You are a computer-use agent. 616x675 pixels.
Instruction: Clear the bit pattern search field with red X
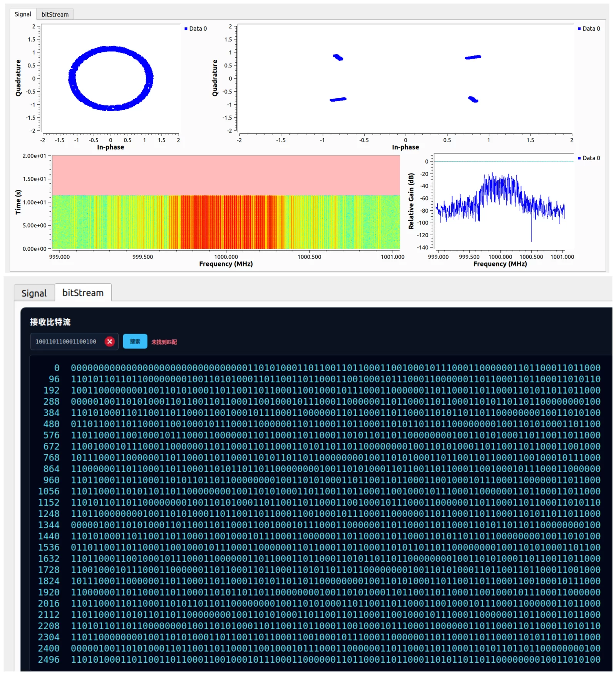click(110, 342)
